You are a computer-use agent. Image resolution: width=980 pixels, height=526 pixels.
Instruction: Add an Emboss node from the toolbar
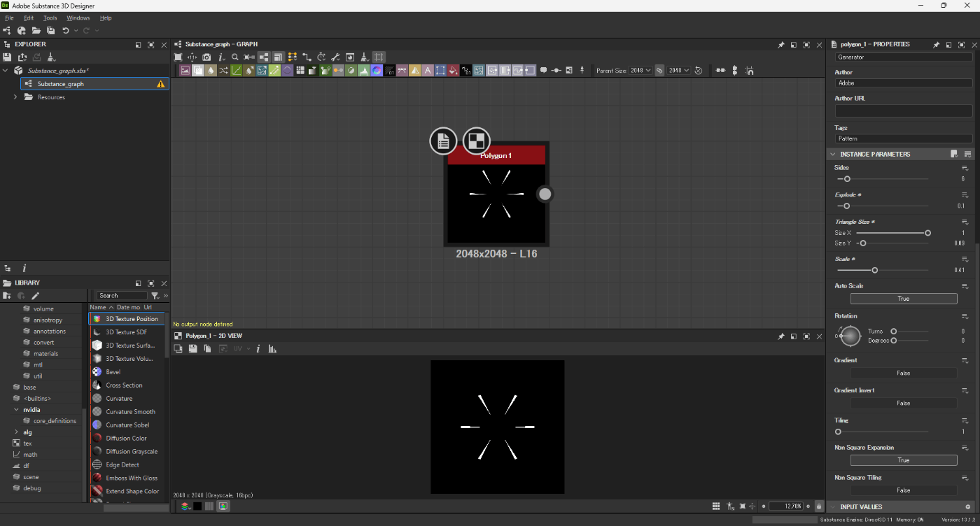coord(287,70)
